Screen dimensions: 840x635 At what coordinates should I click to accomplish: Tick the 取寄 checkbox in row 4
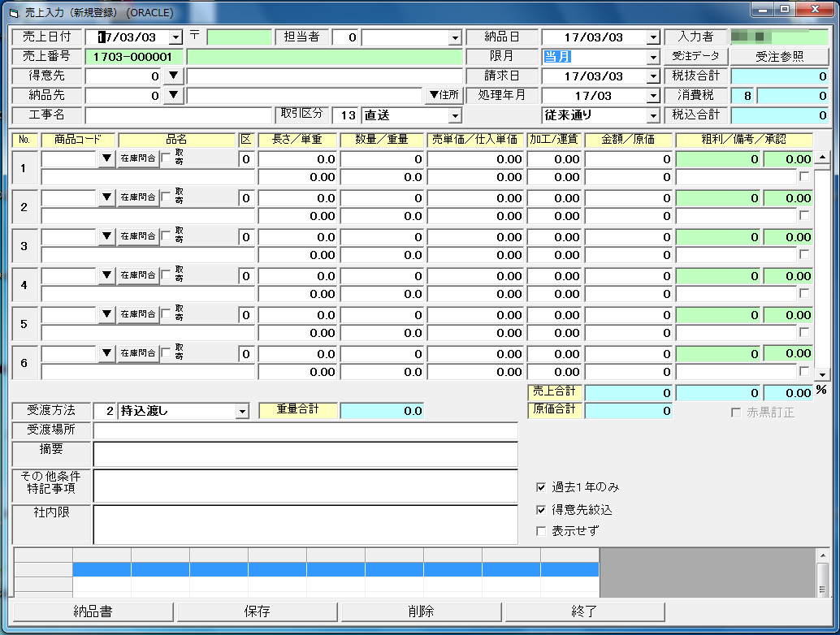click(166, 274)
